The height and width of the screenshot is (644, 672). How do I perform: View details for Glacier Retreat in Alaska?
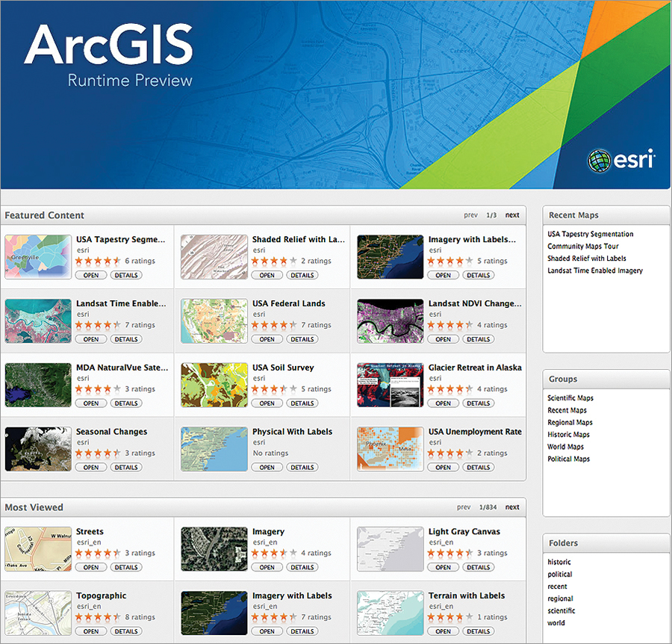[479, 403]
